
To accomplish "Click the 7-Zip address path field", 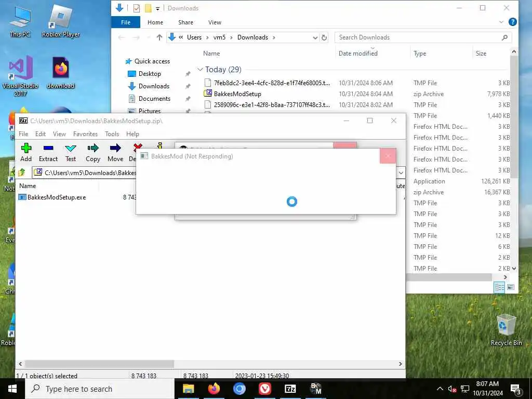I will click(85, 172).
